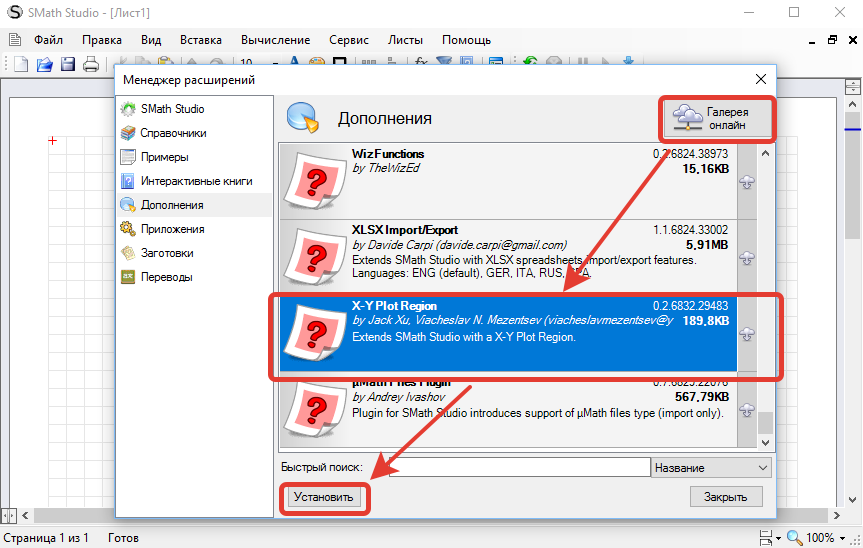Viewport: 863px width, 548px height.
Task: Click the zoom magnifier icon in status bar
Action: pyautogui.click(x=794, y=538)
